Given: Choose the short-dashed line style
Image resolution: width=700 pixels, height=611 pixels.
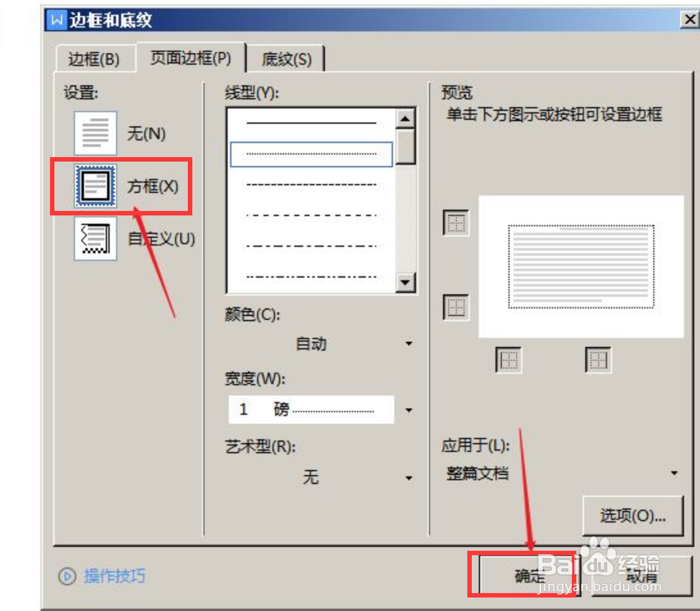Looking at the screenshot, I should (x=312, y=185).
